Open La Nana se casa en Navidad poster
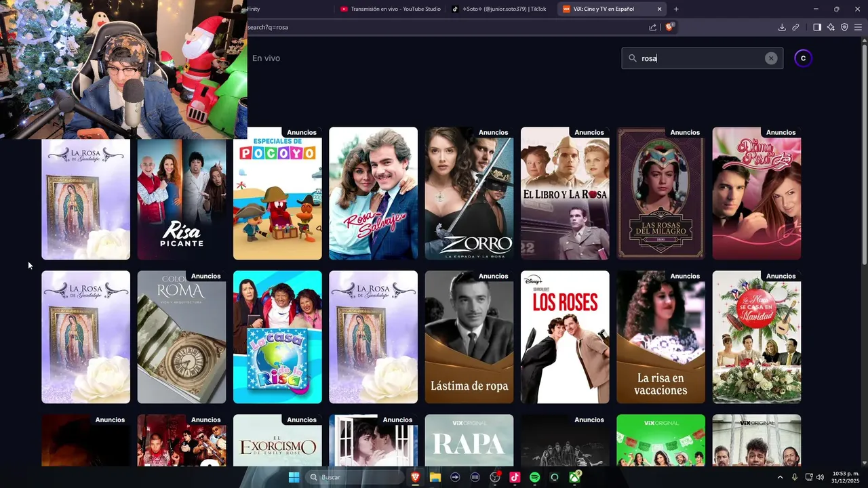868x488 pixels. coord(757,337)
